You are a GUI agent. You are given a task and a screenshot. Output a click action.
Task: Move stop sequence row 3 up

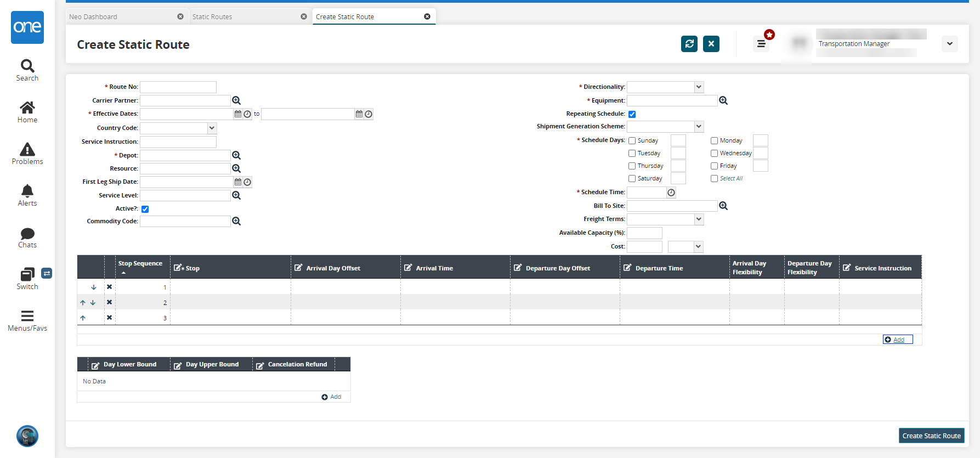83,318
